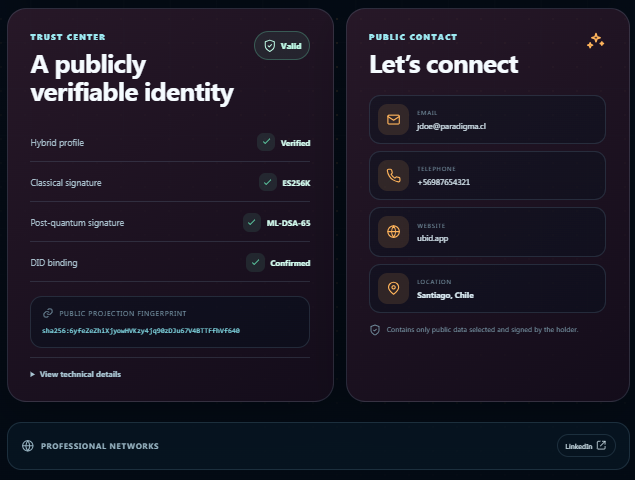Click the chain link icon by fingerprint label
Image resolution: width=635 pixels, height=480 pixels.
coord(48,313)
